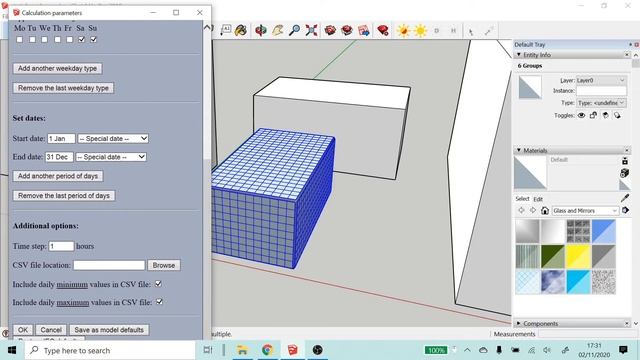Click the Create Material icon
This screenshot has width=640, height=360.
coord(624,173)
